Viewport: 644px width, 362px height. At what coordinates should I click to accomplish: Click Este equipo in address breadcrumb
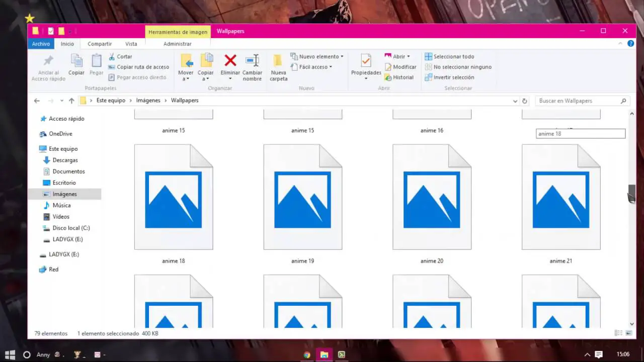[111, 101]
